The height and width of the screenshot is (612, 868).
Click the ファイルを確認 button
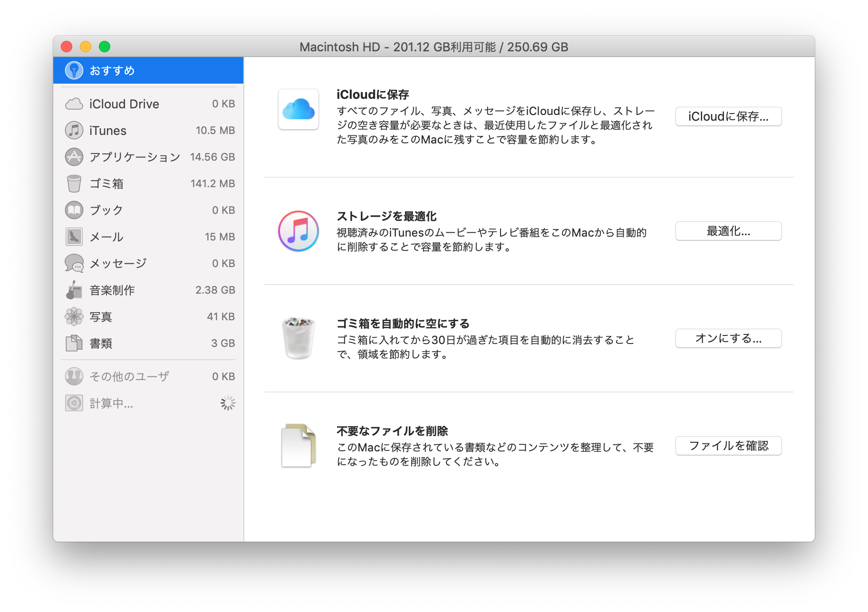(x=728, y=446)
